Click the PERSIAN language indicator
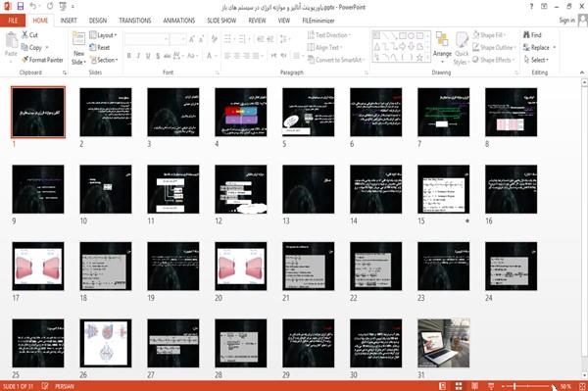588x391 pixels. pos(64,386)
